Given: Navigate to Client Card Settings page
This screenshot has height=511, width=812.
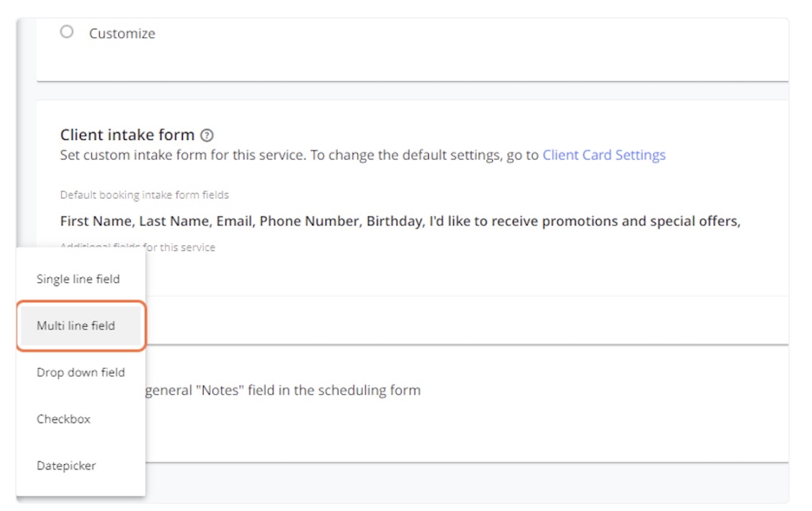Looking at the screenshot, I should 605,154.
